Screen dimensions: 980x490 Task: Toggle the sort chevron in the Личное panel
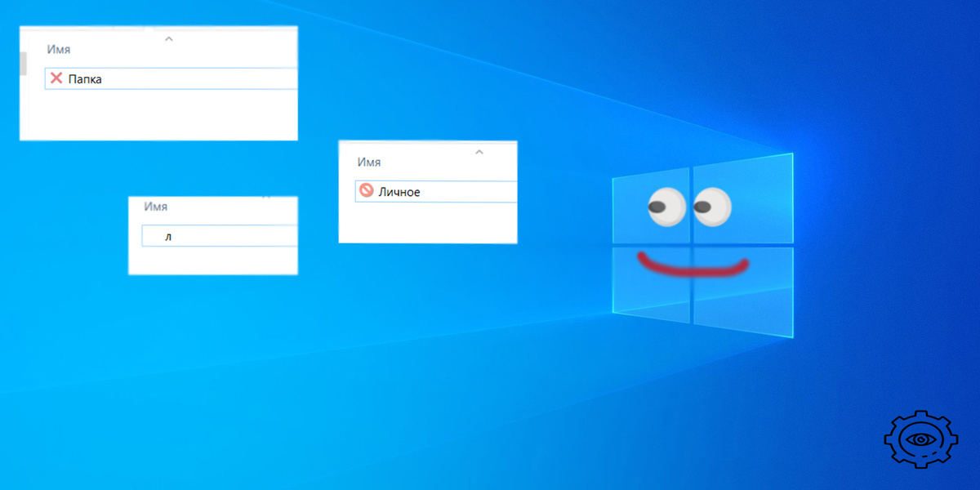pyautogui.click(x=479, y=151)
